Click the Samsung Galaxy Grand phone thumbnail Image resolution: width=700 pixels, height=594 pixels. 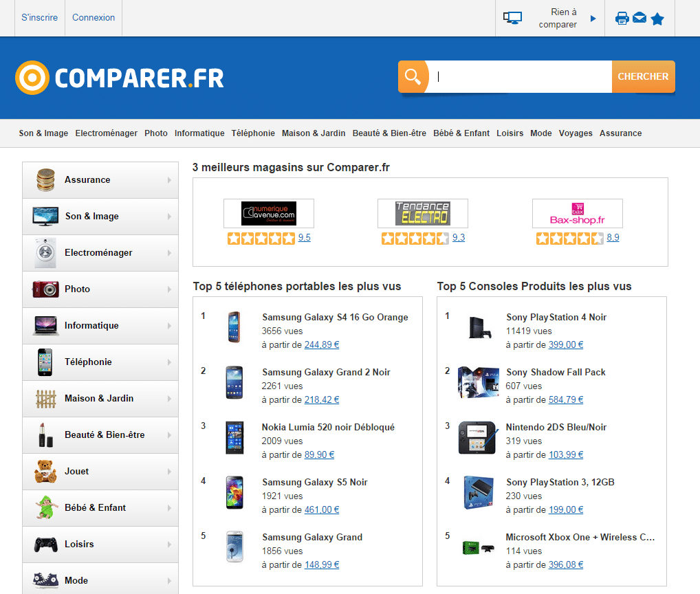point(234,547)
